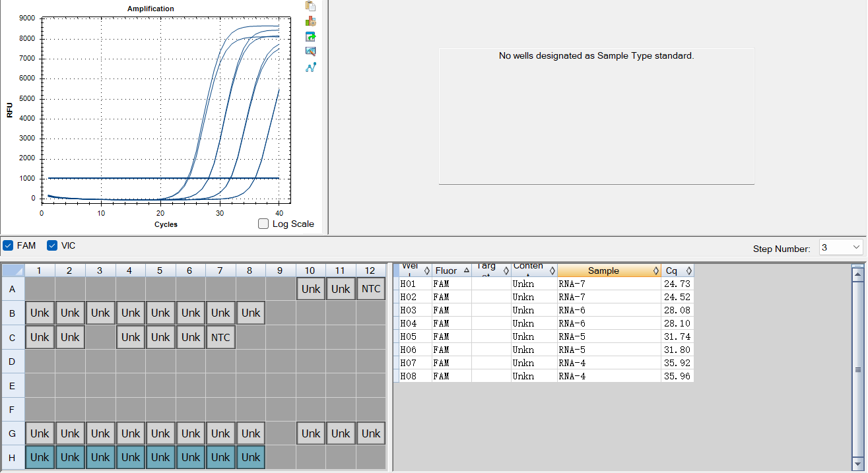Viewport: 868px width, 473px height.
Task: Select plate column header 6
Action: [x=190, y=270]
